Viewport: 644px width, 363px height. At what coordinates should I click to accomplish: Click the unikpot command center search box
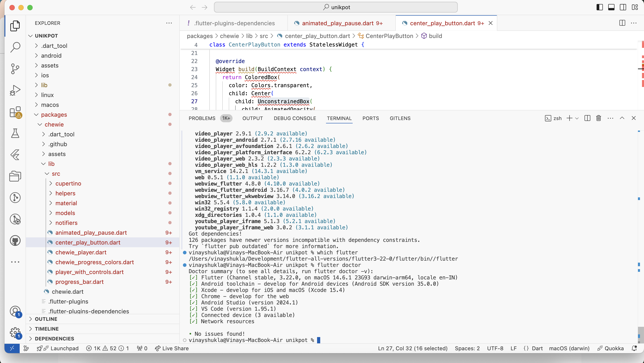click(336, 7)
